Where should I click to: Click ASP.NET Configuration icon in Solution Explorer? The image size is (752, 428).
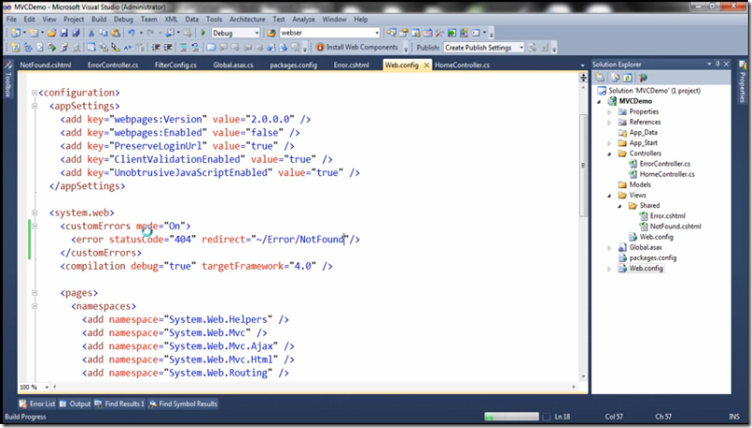643,77
